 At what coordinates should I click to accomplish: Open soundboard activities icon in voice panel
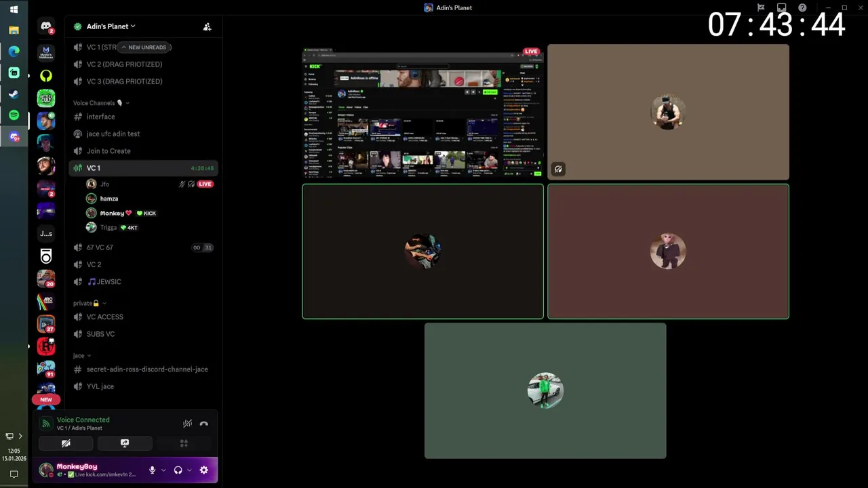coord(183,443)
